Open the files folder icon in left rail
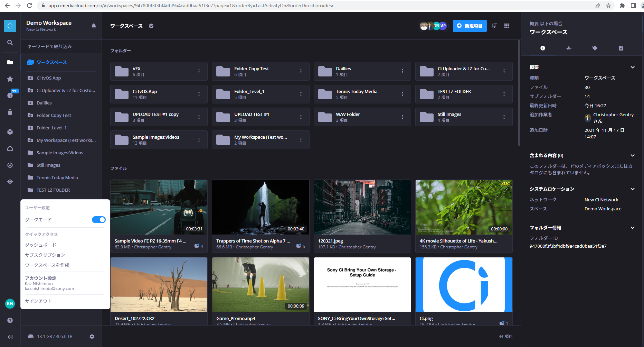 [10, 62]
